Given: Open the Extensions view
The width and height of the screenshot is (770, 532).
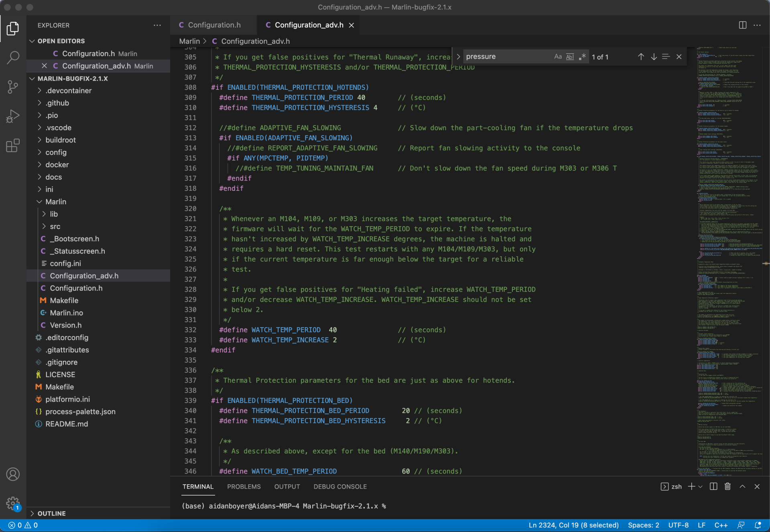Looking at the screenshot, I should (x=13, y=146).
